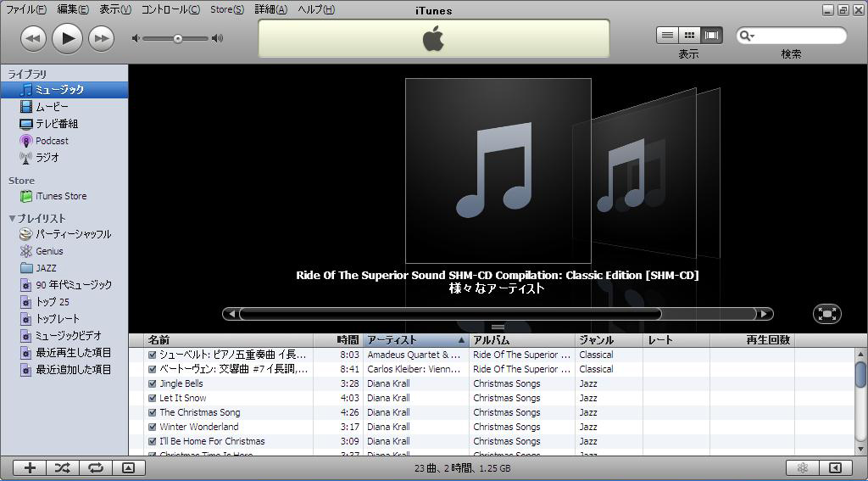Open search magnifier options dropdown

(748, 36)
